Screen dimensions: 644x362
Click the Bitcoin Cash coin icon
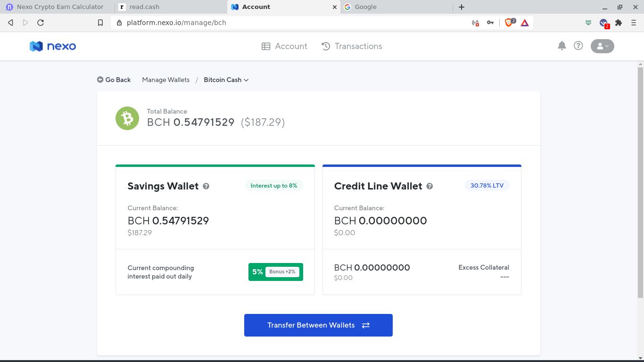pos(127,118)
